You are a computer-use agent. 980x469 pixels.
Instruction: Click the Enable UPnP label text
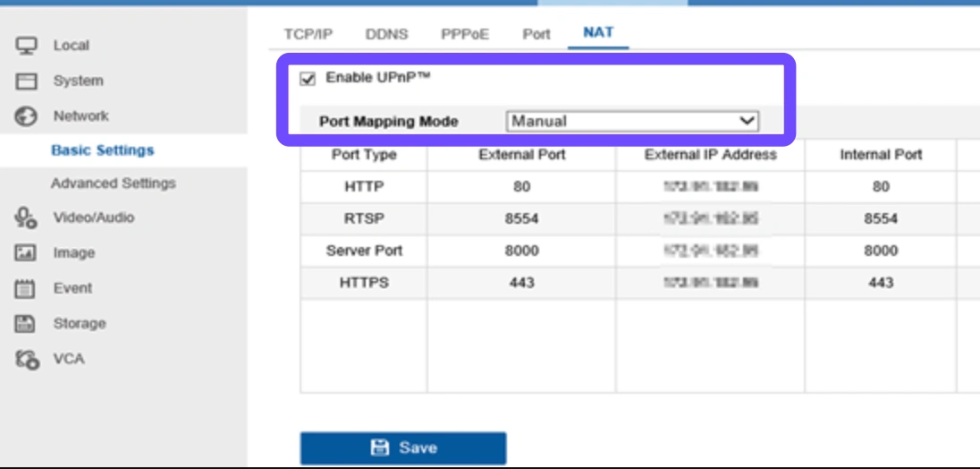pos(378,78)
